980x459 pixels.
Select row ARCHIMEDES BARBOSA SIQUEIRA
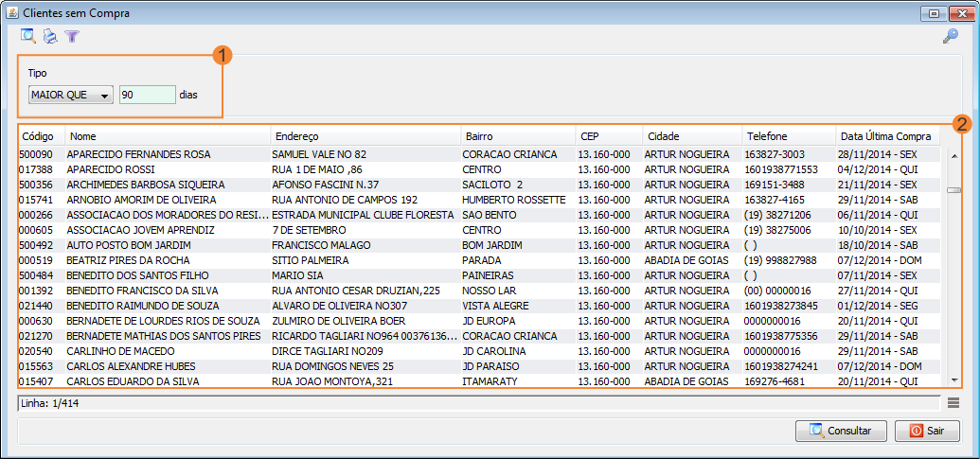[479, 185]
